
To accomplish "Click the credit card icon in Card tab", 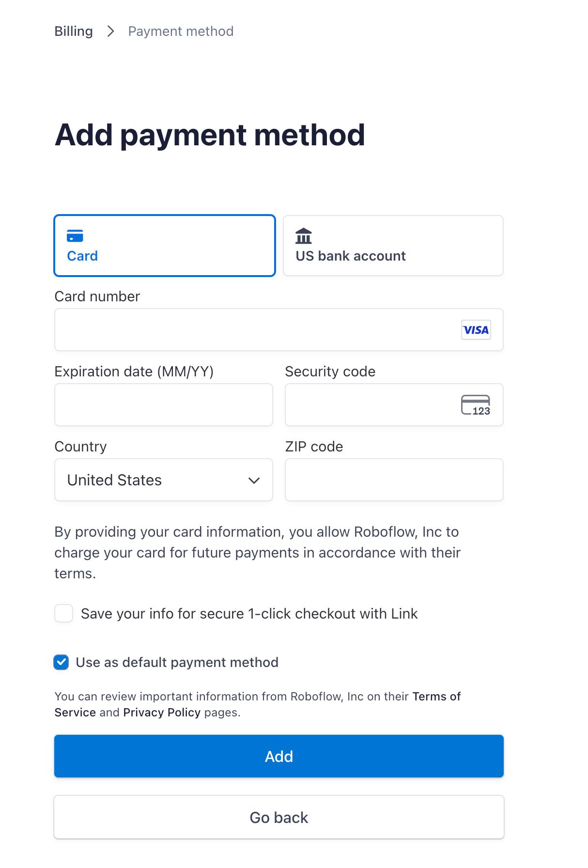I will [x=75, y=236].
